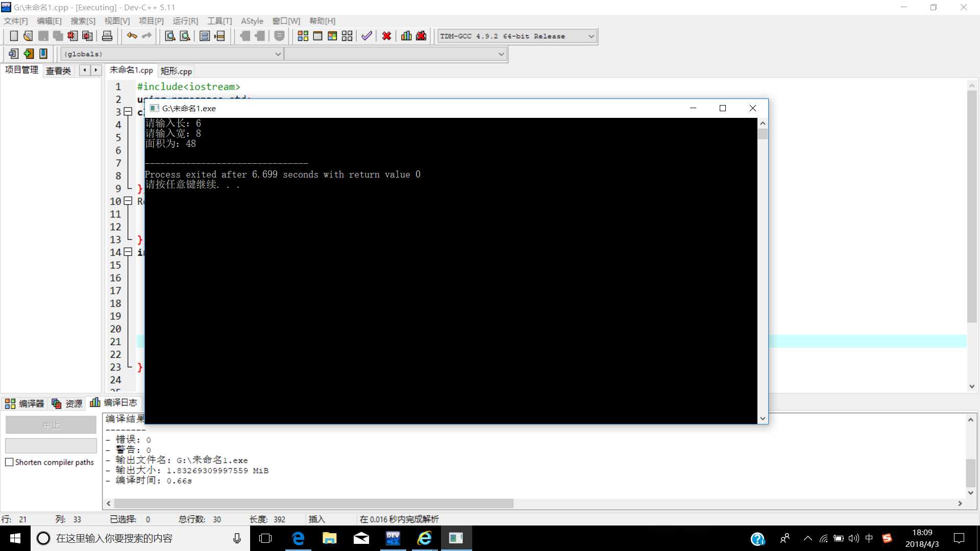The height and width of the screenshot is (551, 980).
Task: Click the editor vertical scrollbar down arrow
Action: tap(972, 386)
